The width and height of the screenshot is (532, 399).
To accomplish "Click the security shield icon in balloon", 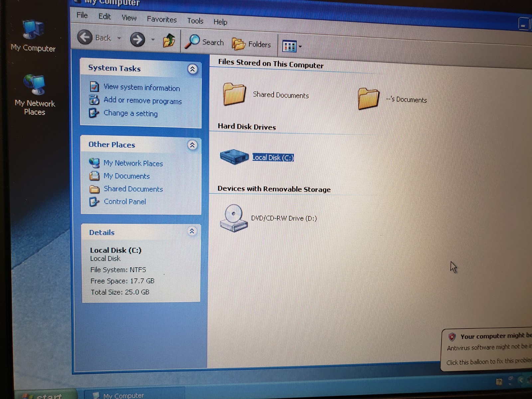I will tap(452, 337).
